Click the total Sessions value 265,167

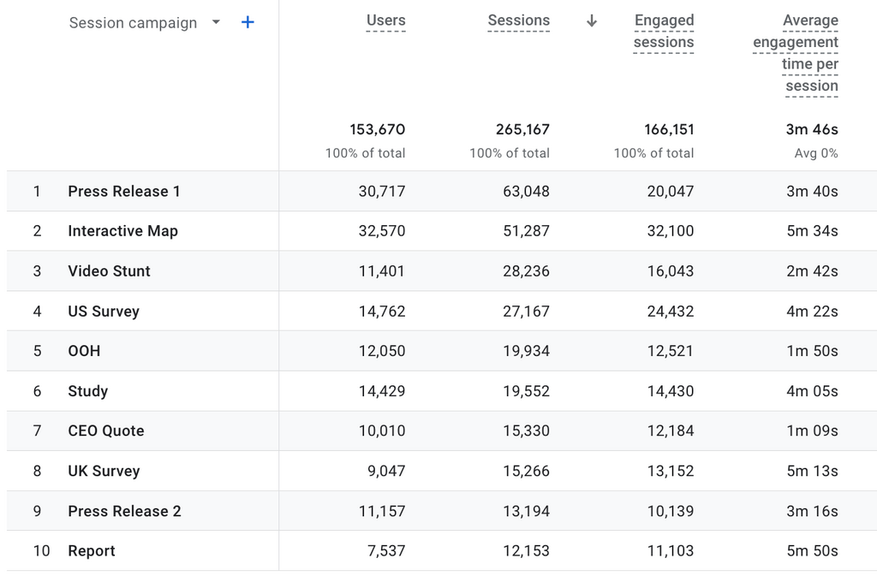pyautogui.click(x=522, y=130)
